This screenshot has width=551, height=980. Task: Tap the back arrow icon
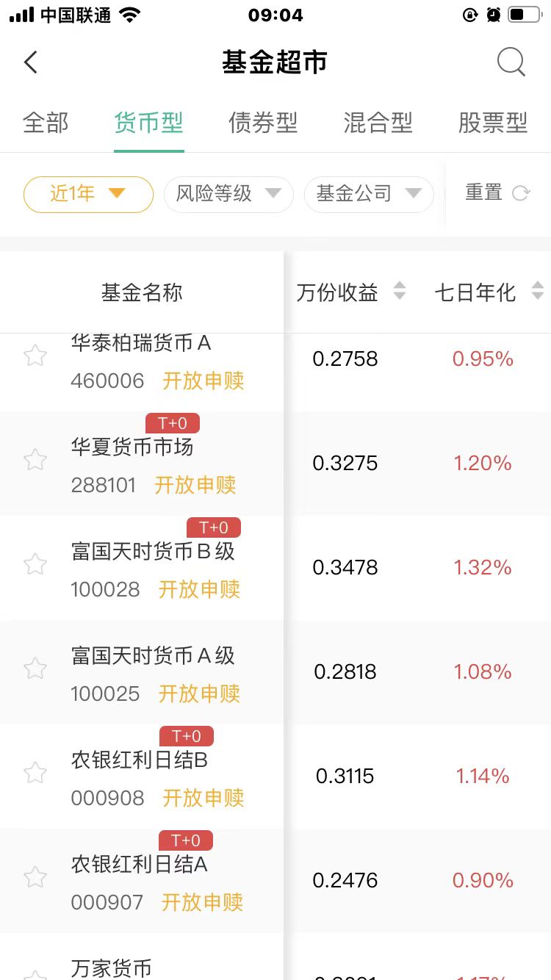[x=31, y=62]
